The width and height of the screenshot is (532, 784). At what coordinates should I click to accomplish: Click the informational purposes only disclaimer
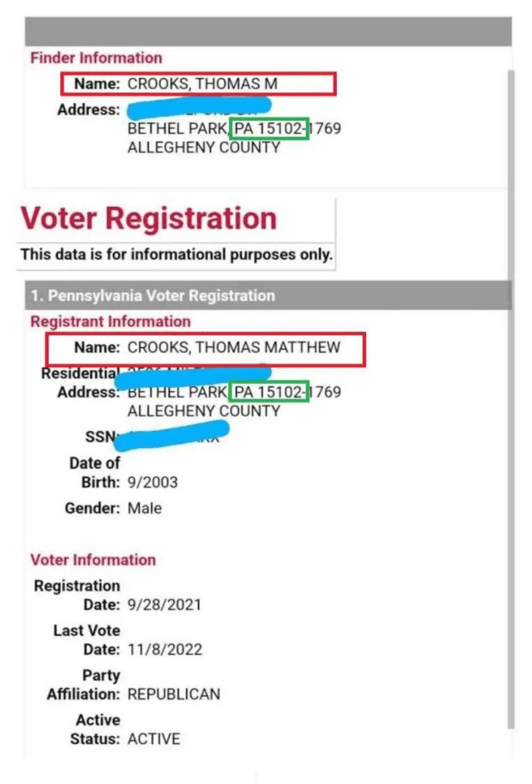(x=176, y=254)
